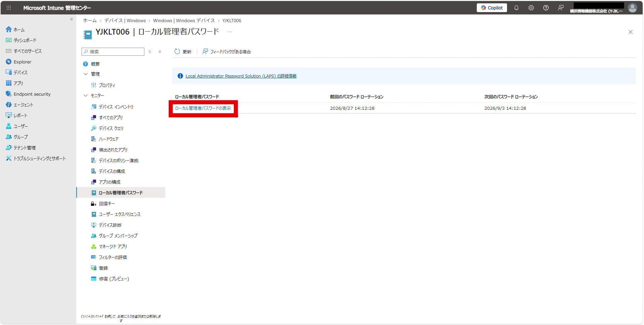Click the 検索 input field
644x325 pixels.
tap(113, 52)
